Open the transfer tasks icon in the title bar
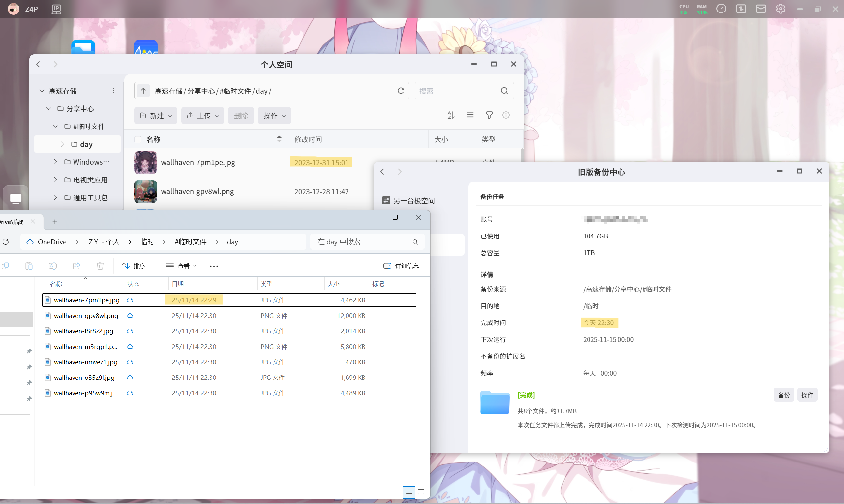Image resolution: width=844 pixels, height=504 pixels. [741, 9]
